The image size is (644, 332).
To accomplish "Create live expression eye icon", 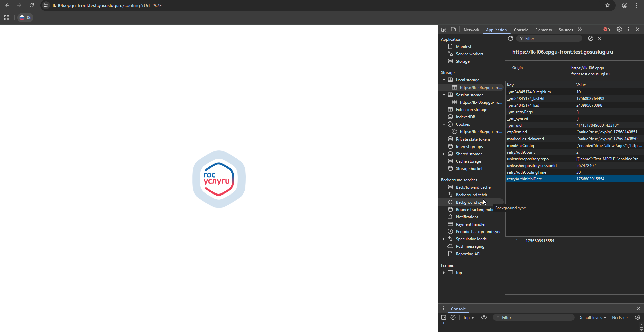I will [484, 317].
